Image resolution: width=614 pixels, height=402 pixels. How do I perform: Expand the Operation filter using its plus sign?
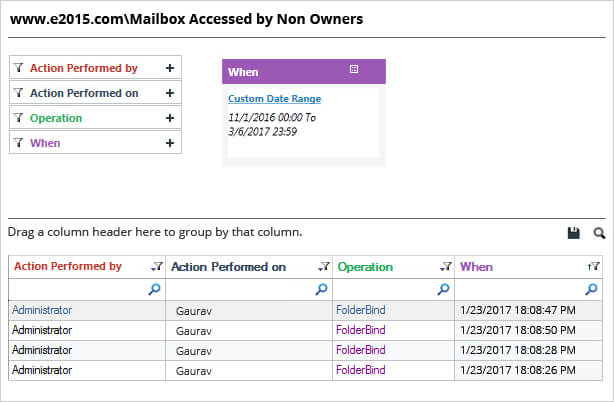pyautogui.click(x=170, y=118)
